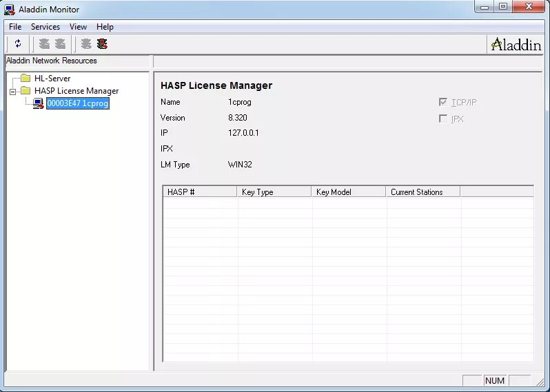Click the NUM indicator in status bar

pos(495,380)
